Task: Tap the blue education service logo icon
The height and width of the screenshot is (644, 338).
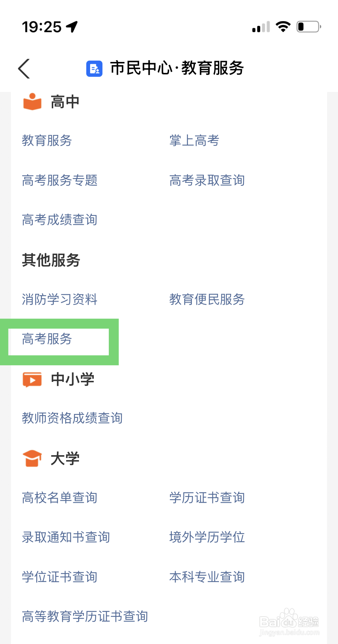Action: click(x=94, y=68)
